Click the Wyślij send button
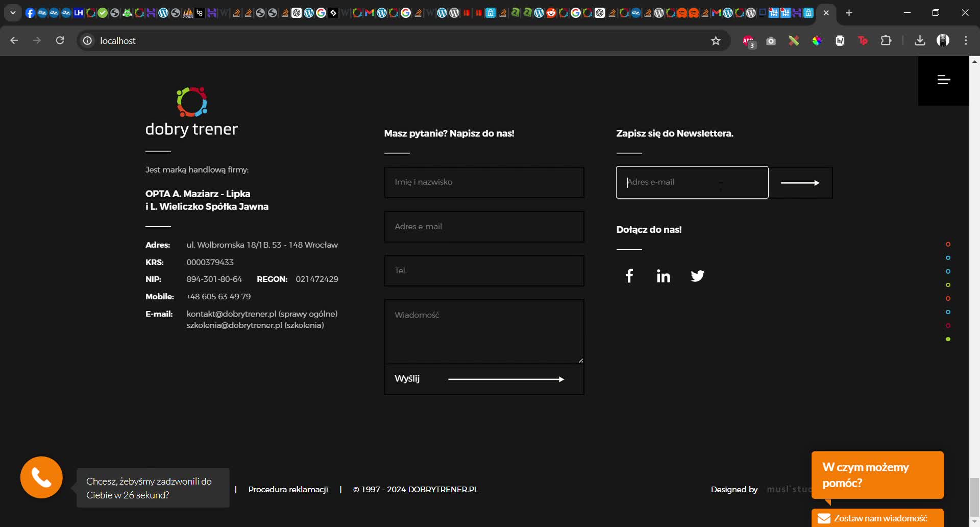980x527 pixels. [407, 378]
